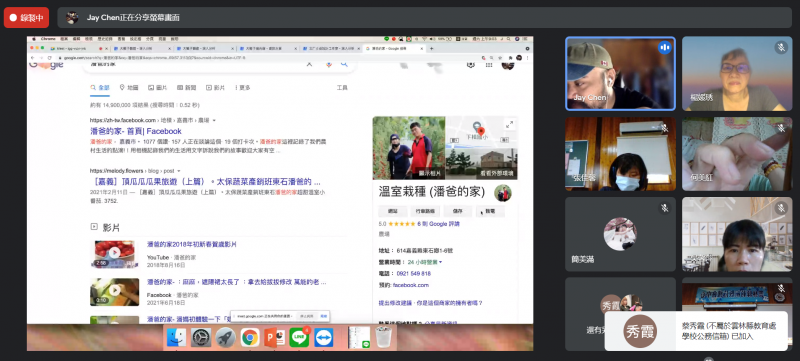Click the Chrome back arrow
The height and width of the screenshot is (361, 800).
(x=33, y=58)
